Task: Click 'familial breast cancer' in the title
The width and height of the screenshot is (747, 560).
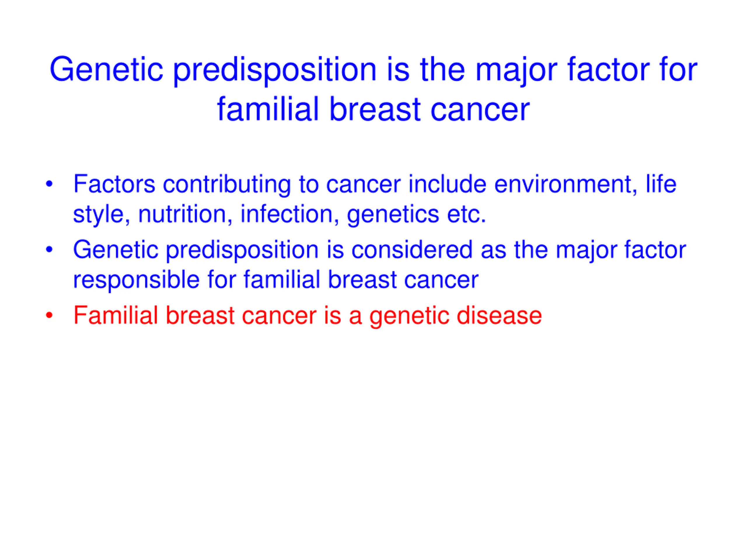Action: click(373, 109)
